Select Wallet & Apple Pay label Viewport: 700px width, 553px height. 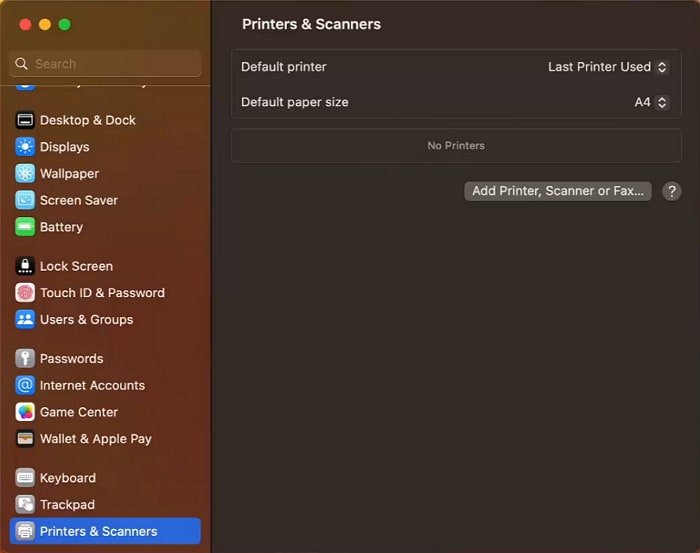(96, 439)
